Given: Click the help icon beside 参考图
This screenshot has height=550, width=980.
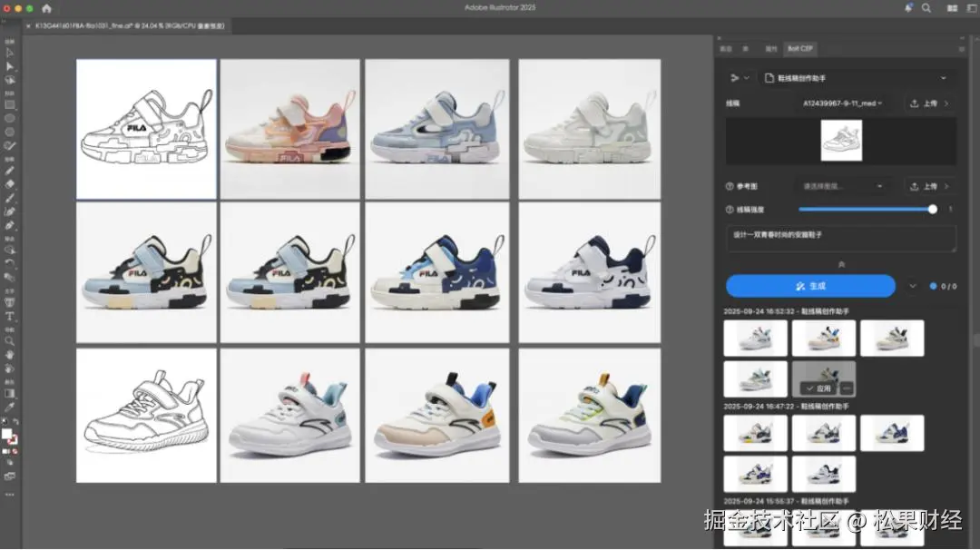Looking at the screenshot, I should [730, 186].
